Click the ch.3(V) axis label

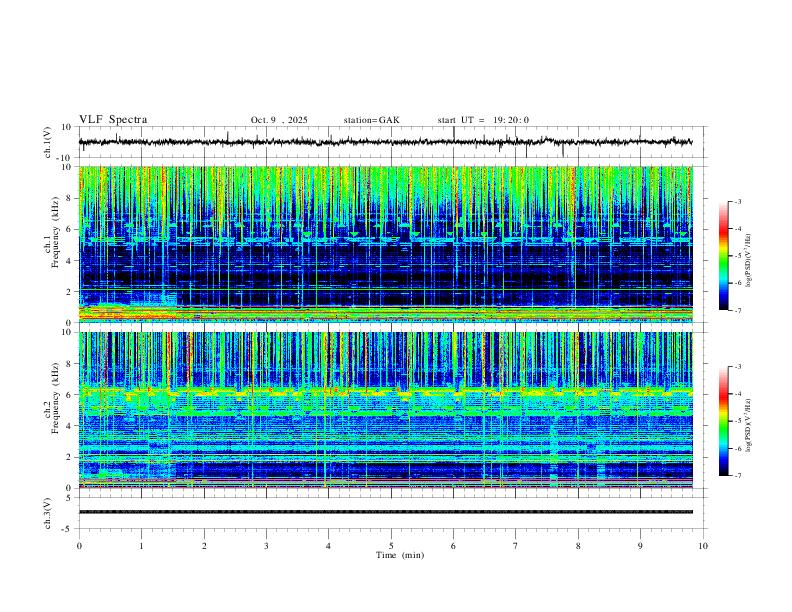48,513
